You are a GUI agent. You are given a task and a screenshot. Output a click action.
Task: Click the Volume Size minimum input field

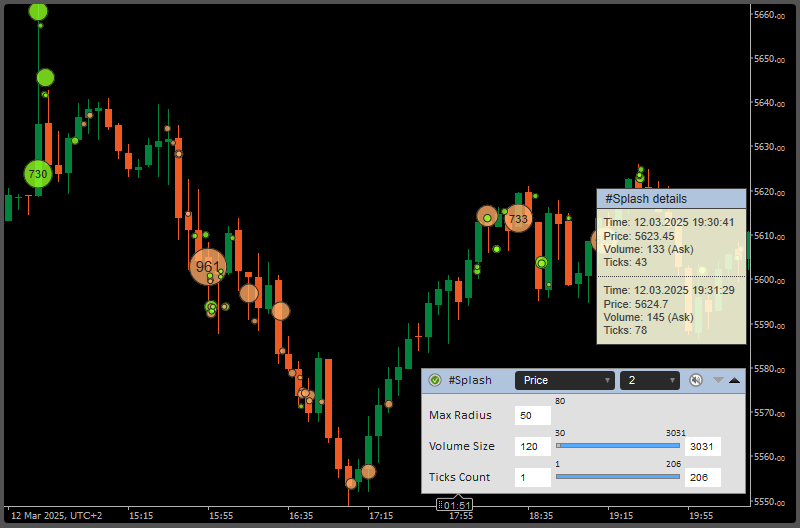532,447
